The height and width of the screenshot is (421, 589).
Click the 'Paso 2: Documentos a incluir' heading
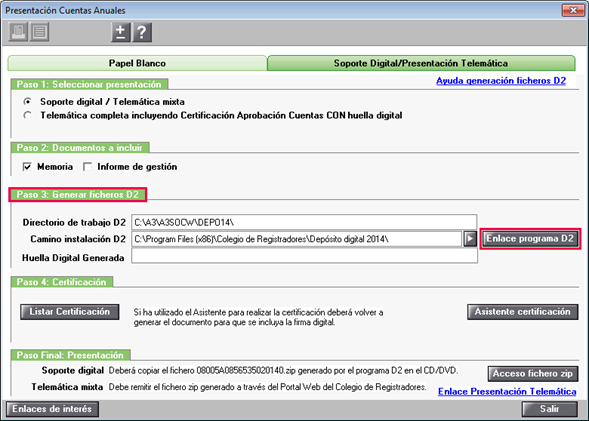coord(80,148)
